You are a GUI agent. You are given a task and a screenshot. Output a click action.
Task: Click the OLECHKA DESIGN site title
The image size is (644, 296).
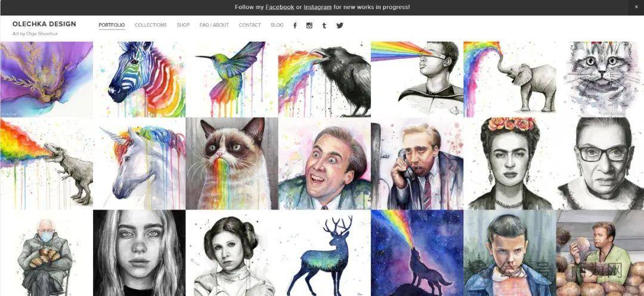pyautogui.click(x=44, y=24)
